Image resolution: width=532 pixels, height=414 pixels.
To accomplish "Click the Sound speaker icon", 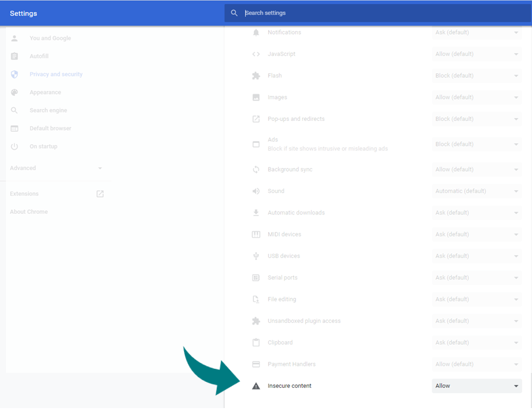I will tap(256, 191).
